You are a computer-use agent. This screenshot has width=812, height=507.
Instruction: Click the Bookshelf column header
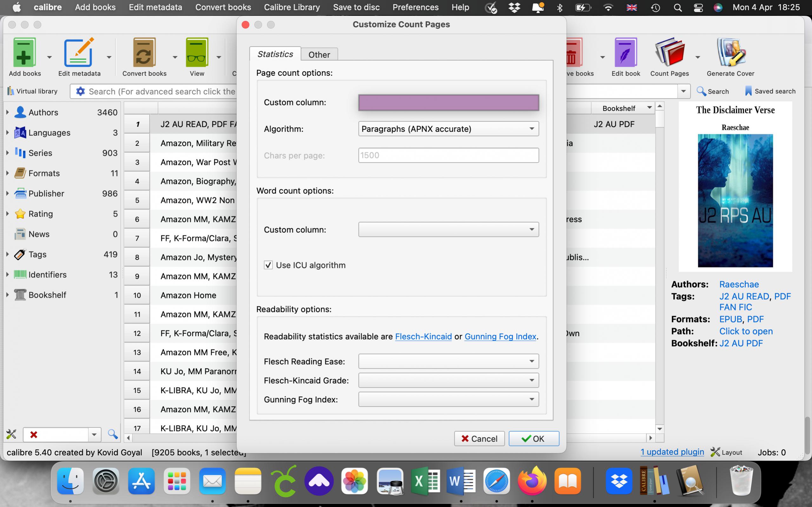[623, 108]
